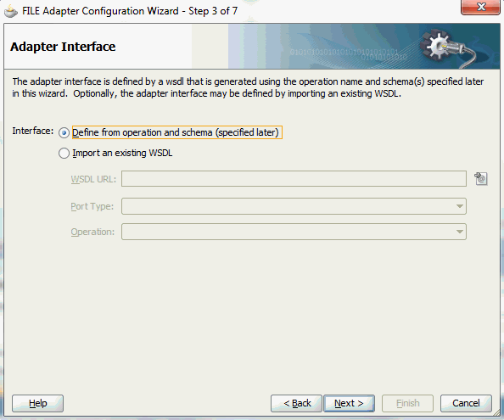Cancel the adapter configuration wizard
This screenshot has width=504, height=420.
tap(466, 403)
